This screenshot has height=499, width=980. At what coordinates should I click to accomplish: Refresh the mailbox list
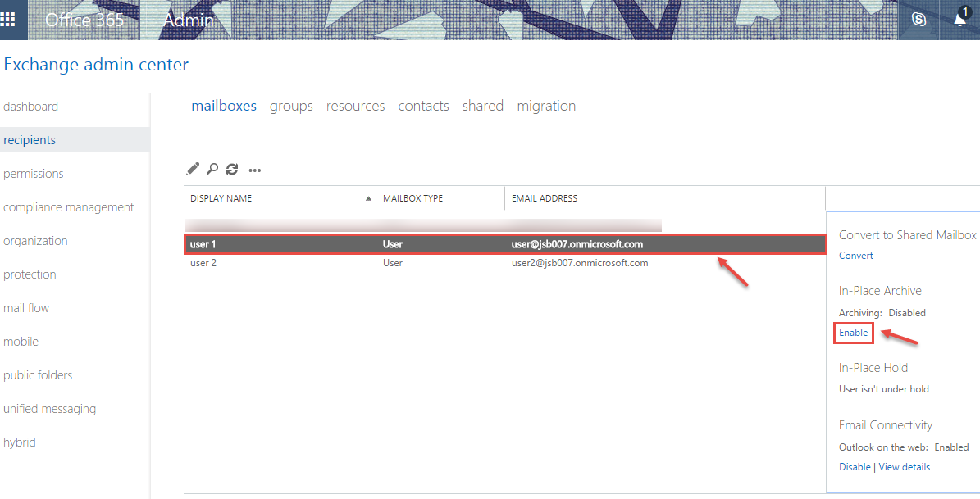232,170
